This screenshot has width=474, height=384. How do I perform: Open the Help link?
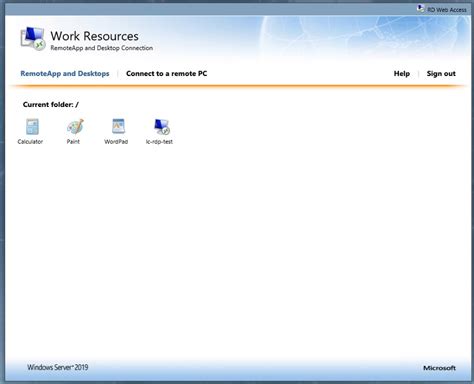click(x=402, y=74)
